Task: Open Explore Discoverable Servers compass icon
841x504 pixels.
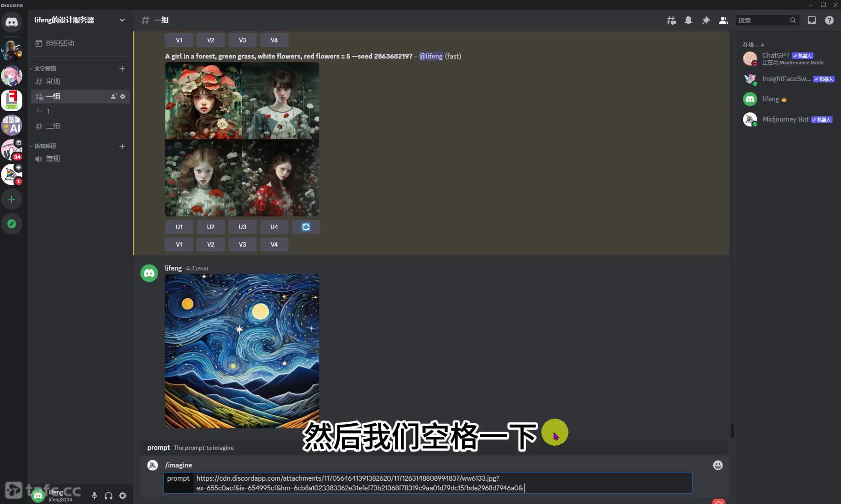Action: click(12, 224)
